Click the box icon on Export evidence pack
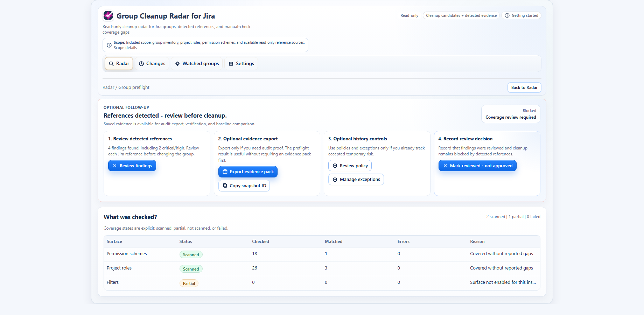This screenshot has height=315, width=644. 225,171
